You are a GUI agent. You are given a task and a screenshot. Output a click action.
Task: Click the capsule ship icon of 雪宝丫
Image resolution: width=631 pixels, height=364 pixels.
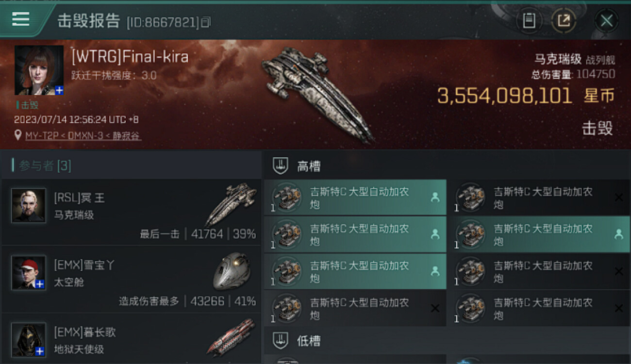tap(232, 272)
